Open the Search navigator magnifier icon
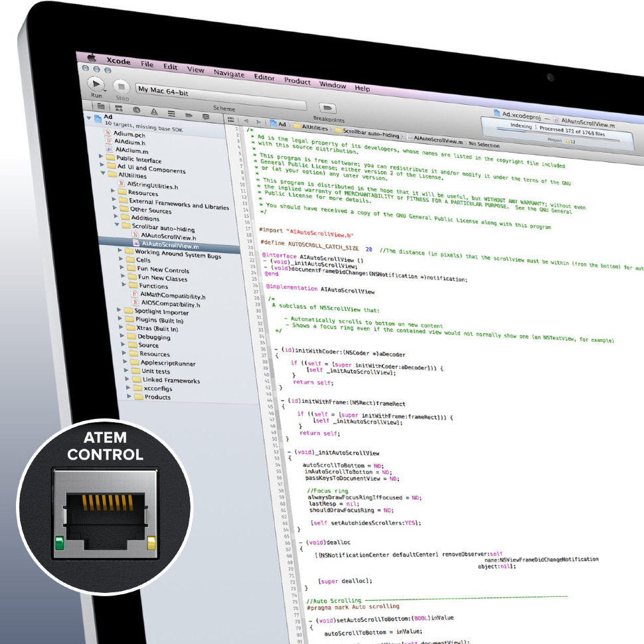The image size is (644, 644). (x=136, y=110)
